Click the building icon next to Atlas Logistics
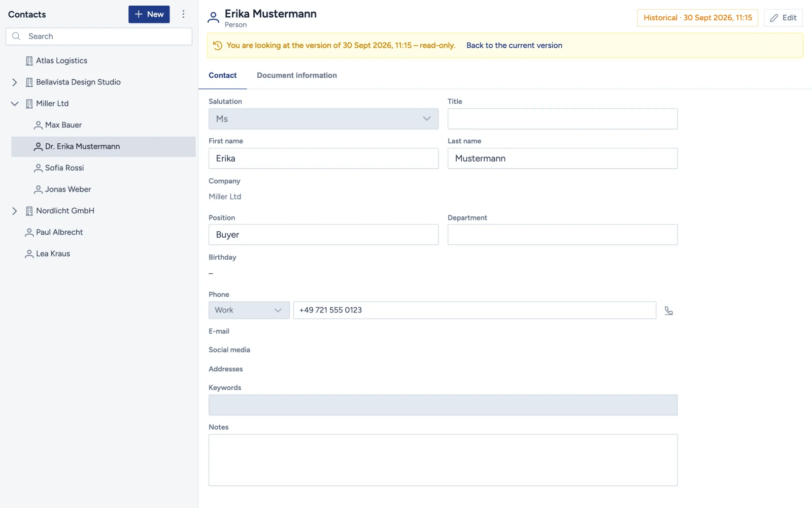Screen dimensions: 812x508 click(29, 61)
